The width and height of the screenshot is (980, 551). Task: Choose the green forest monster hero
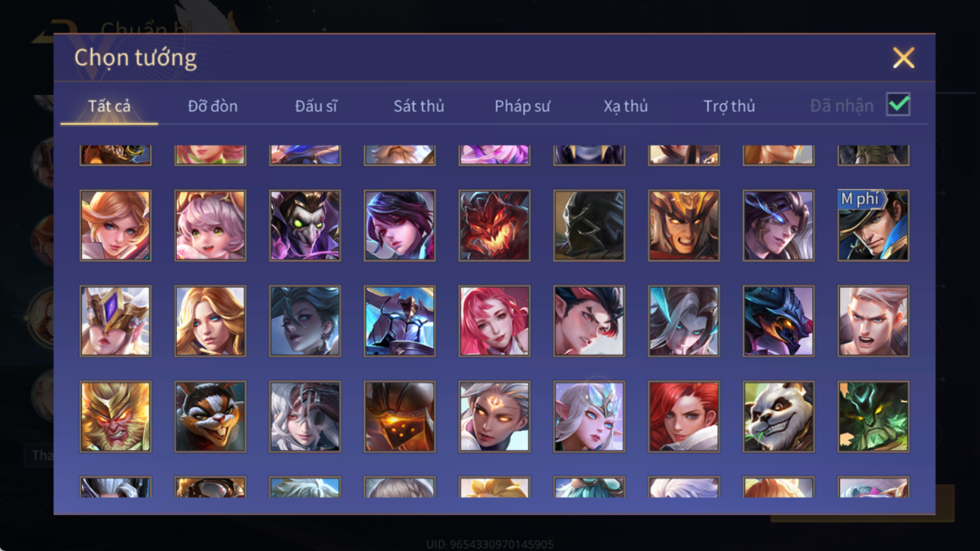tap(873, 417)
